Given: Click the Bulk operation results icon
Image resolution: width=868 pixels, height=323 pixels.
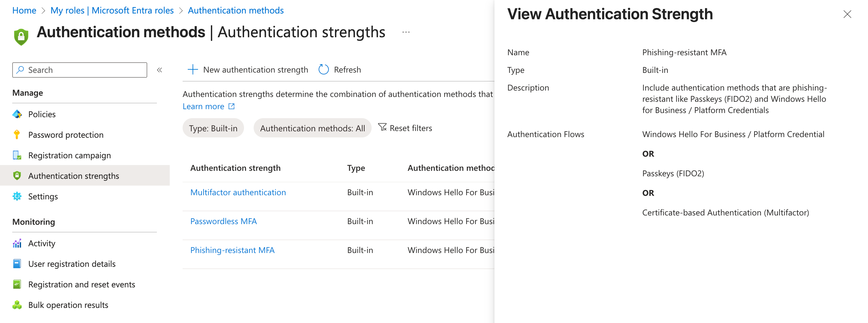Looking at the screenshot, I should pyautogui.click(x=17, y=305).
